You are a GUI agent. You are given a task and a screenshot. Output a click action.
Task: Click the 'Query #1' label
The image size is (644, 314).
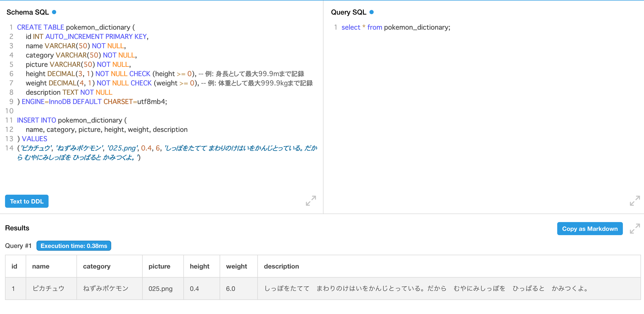18,246
